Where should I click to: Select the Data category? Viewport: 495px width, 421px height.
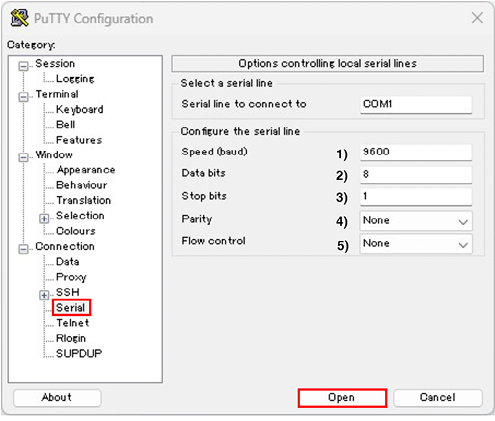click(68, 262)
